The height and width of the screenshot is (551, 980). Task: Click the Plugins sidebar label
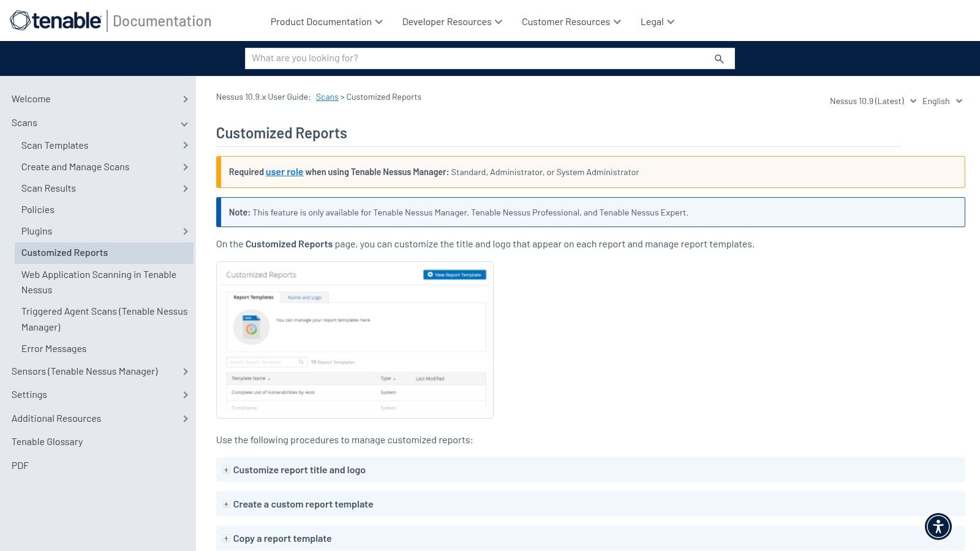coord(37,231)
